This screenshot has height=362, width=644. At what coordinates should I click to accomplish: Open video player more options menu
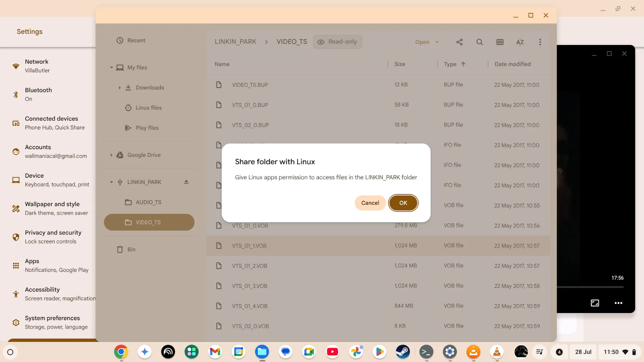[x=618, y=303]
